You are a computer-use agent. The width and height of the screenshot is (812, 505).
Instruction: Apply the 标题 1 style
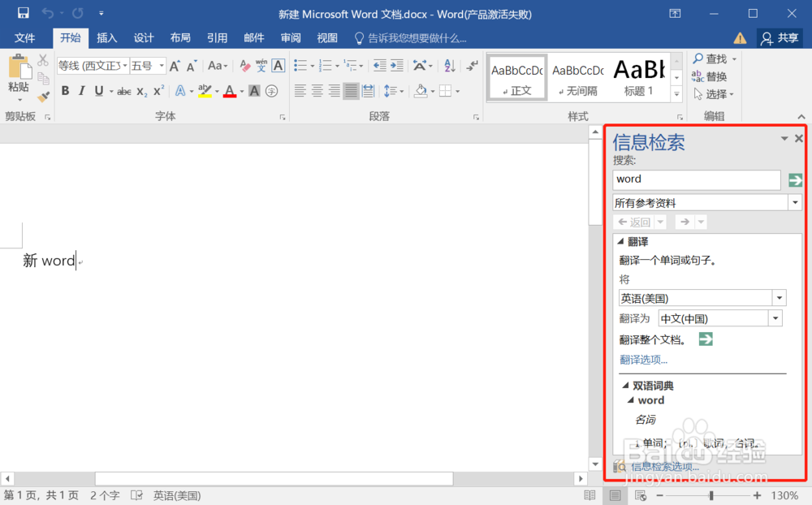639,78
